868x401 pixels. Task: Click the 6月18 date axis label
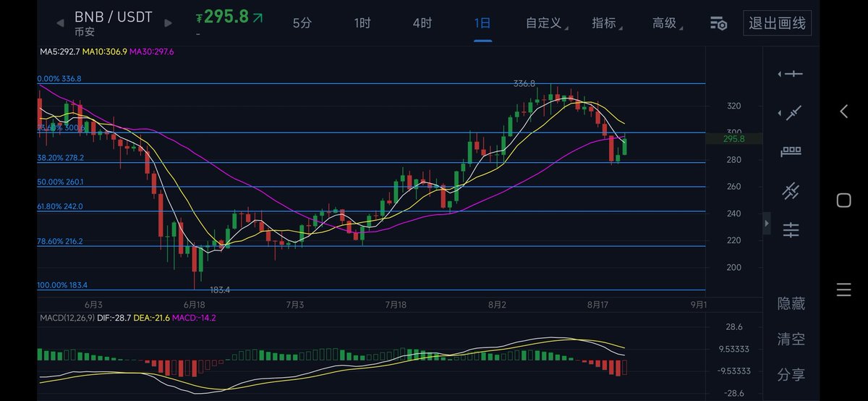[194, 304]
